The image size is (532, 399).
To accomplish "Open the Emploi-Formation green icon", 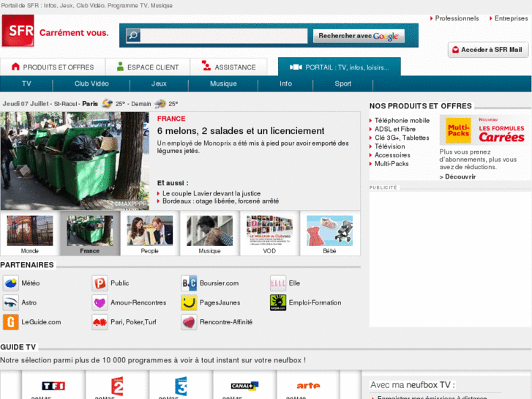I will coord(278,302).
